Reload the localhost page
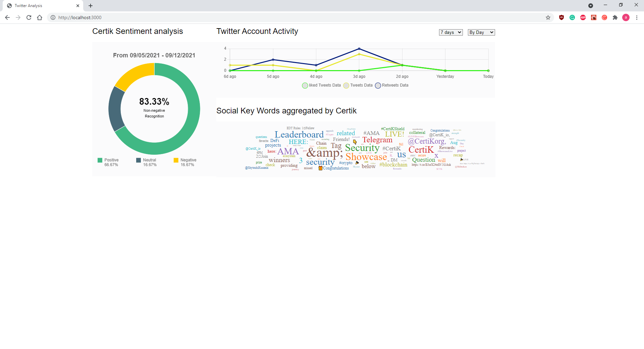Viewport: 644px width, 349px height. click(29, 17)
